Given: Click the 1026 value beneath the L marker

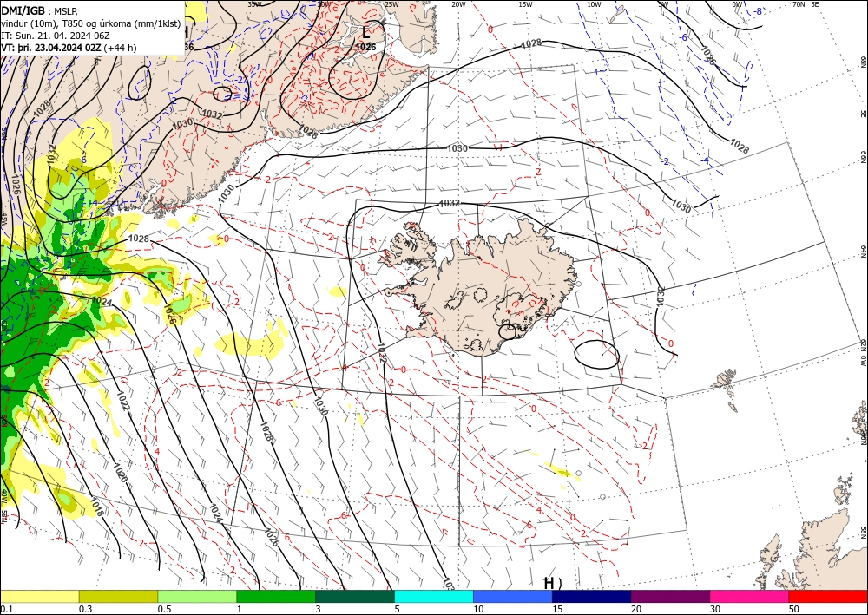Looking at the screenshot, I should [x=365, y=47].
